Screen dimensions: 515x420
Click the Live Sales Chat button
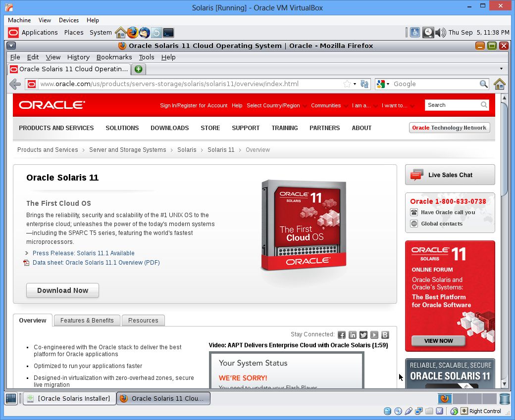point(450,175)
